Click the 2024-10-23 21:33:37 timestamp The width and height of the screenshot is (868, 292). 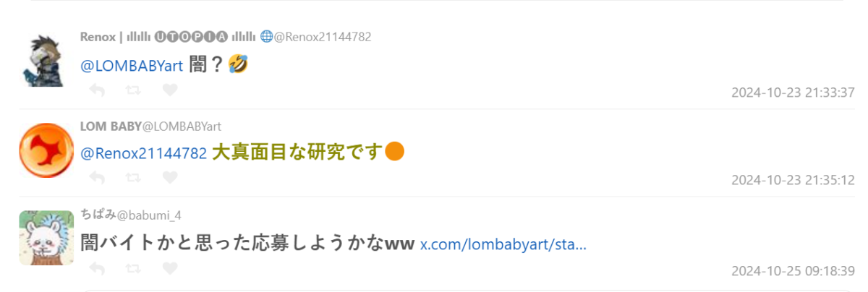pos(793,93)
